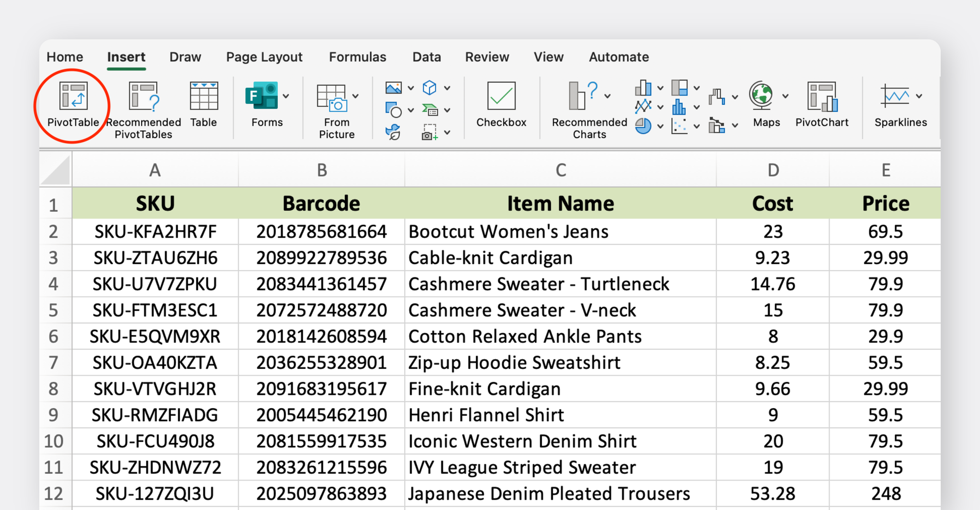
Task: Expand the Shapes gallery
Action: [x=411, y=110]
